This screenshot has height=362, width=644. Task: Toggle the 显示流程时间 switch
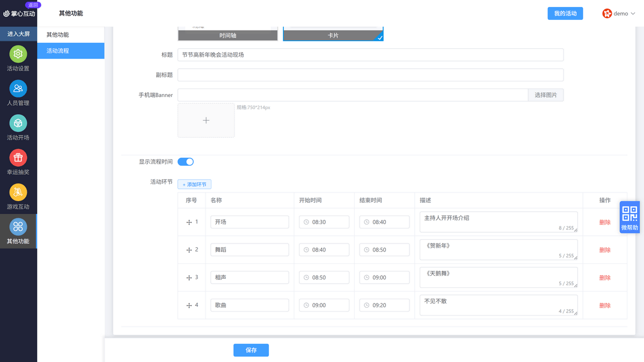tap(186, 161)
